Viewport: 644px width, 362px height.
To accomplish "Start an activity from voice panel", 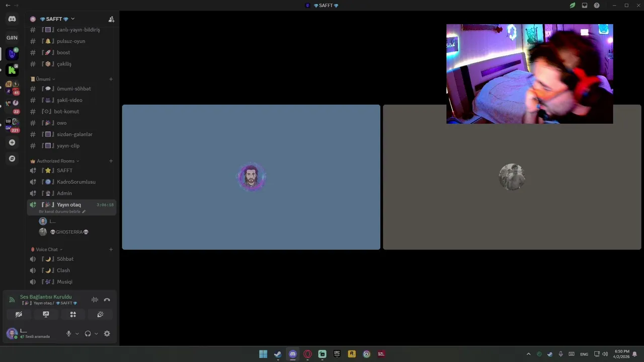I will tap(73, 314).
